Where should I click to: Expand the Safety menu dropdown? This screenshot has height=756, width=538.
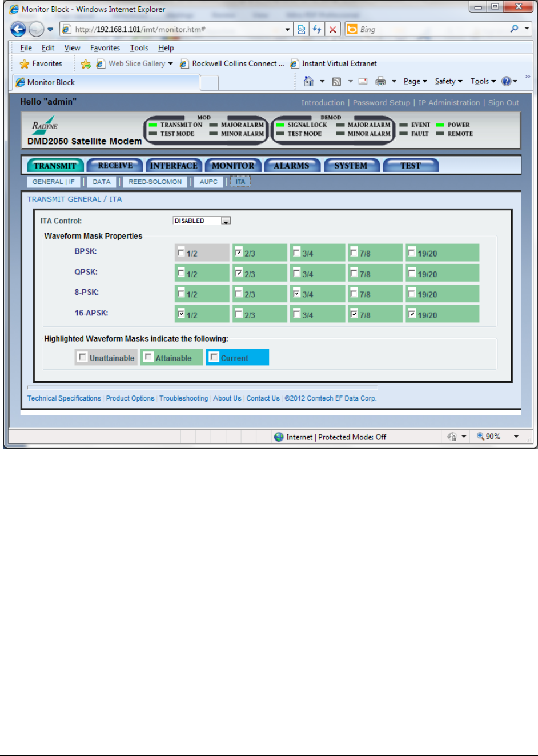(448, 82)
